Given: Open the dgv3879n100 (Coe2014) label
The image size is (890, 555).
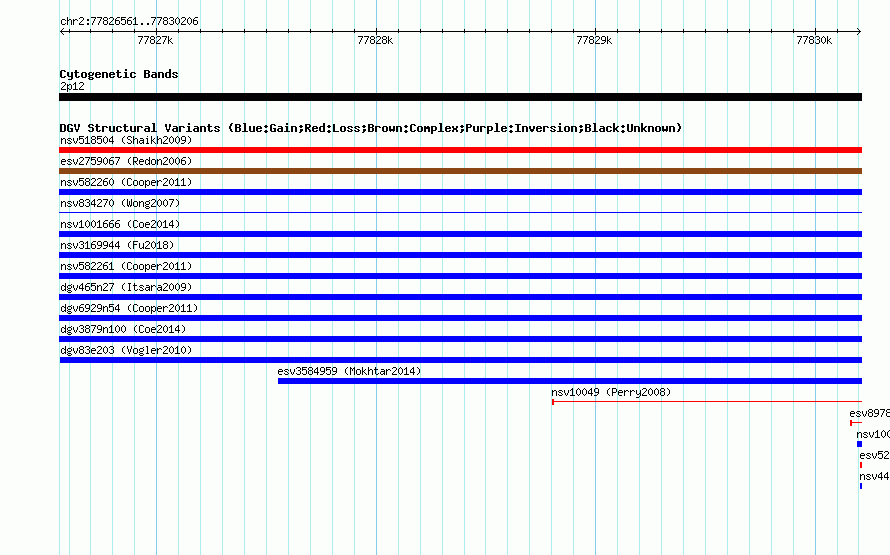Looking at the screenshot, I should (x=123, y=329).
